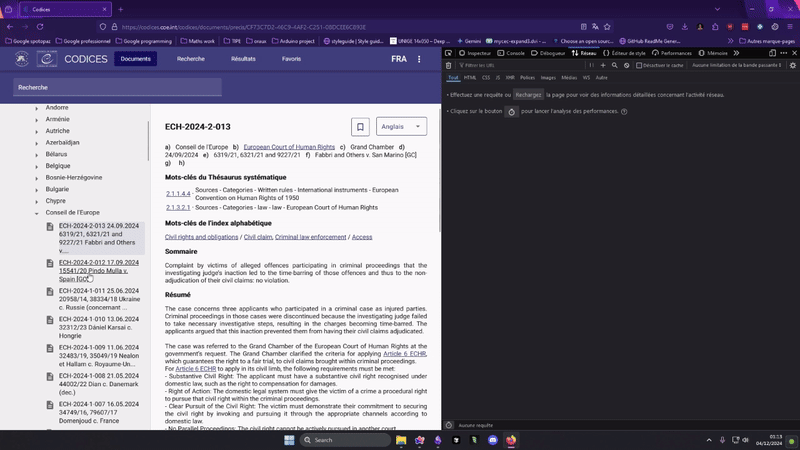Click the Windows taskbar Search box
This screenshot has width=800, height=450.
pyautogui.click(x=345, y=440)
